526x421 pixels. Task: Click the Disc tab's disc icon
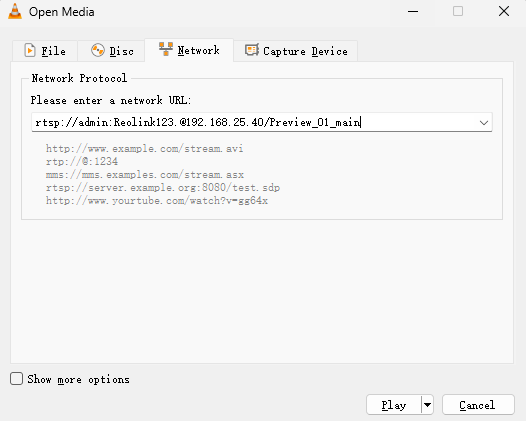coord(98,50)
